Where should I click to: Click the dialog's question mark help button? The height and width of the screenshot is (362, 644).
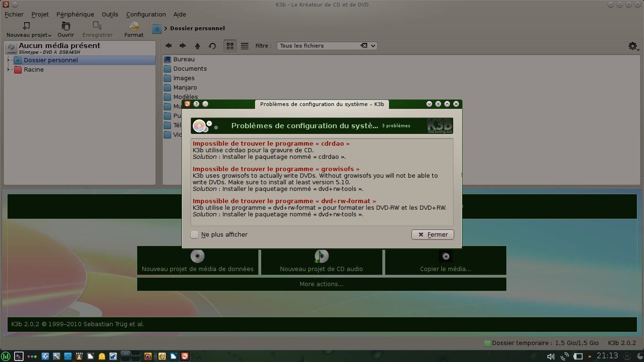(x=196, y=104)
